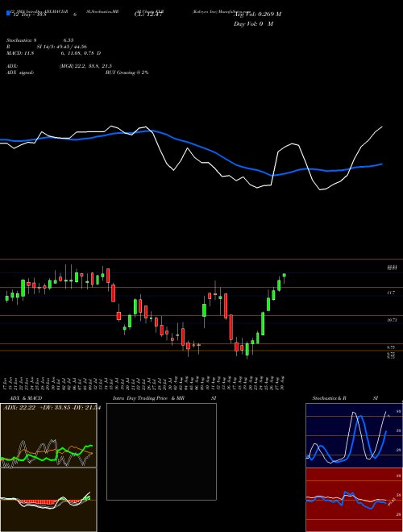The width and height of the screenshot is (403, 532).
Task: Click the 'MACD: 11.8' readout line
Action: coord(20,53)
